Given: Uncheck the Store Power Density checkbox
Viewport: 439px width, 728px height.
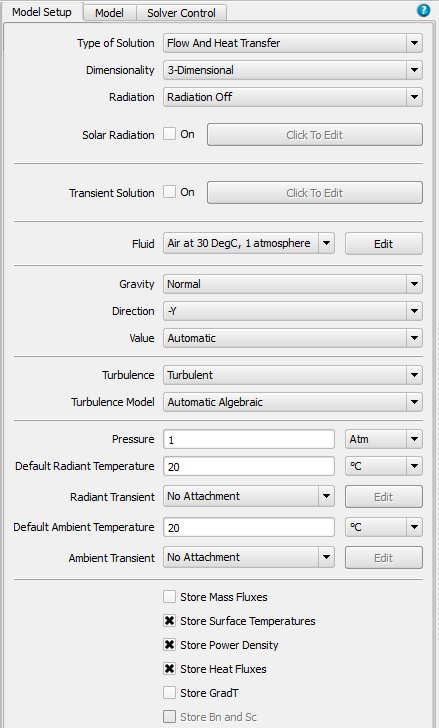Looking at the screenshot, I should [x=170, y=645].
